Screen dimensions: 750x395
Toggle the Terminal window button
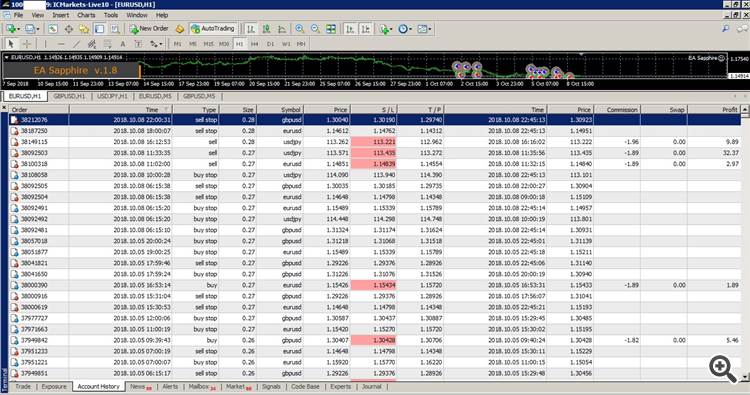[99, 29]
